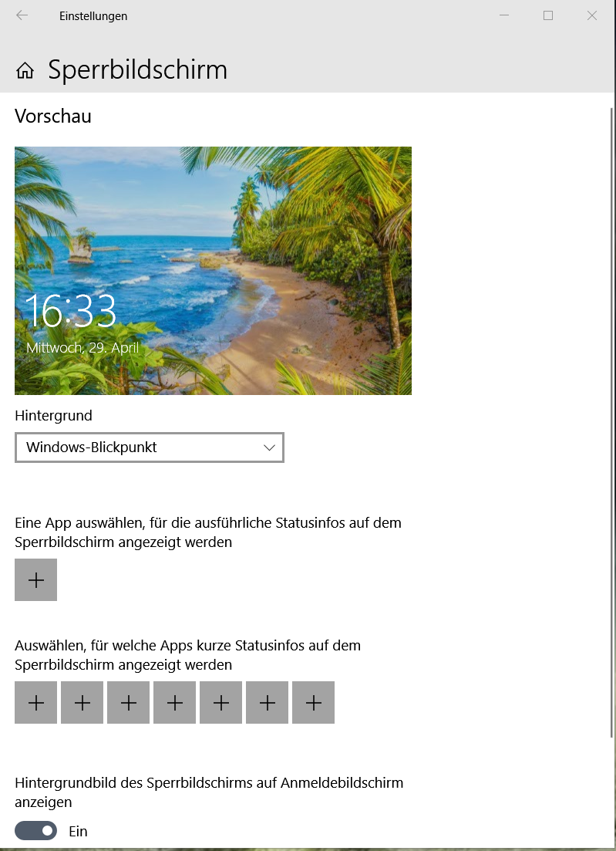The height and width of the screenshot is (851, 616).
Task: Click third quick status plus tile
Action: (x=128, y=702)
